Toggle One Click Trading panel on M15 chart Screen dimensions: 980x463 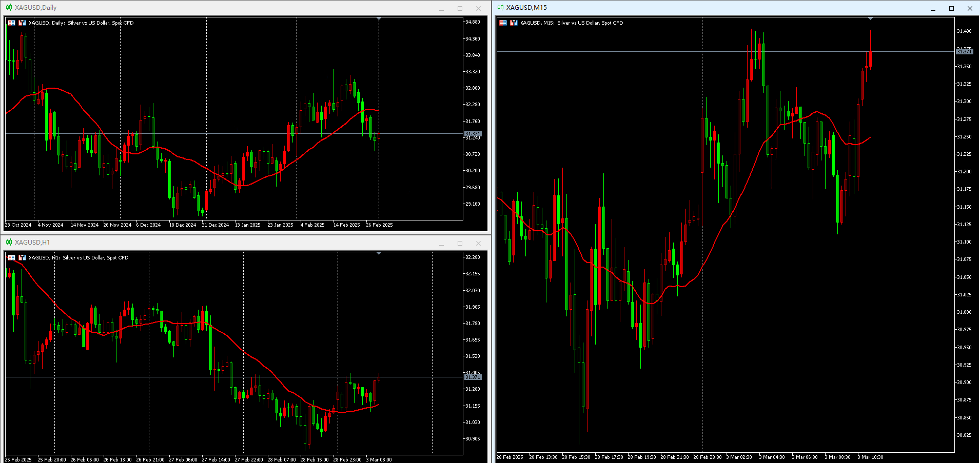click(503, 23)
